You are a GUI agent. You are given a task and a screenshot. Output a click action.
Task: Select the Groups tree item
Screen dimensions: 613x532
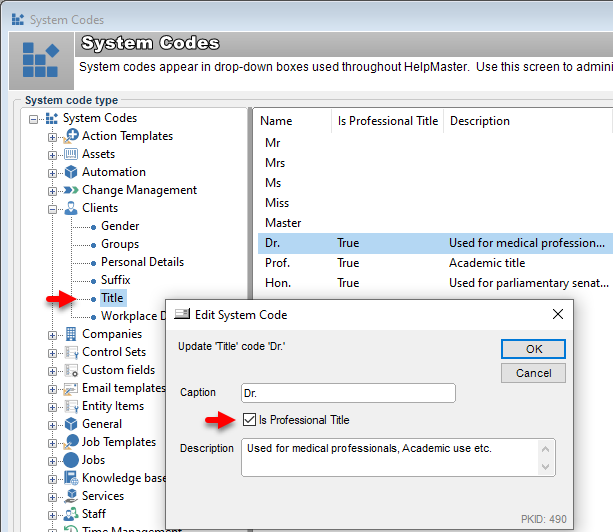click(x=120, y=244)
